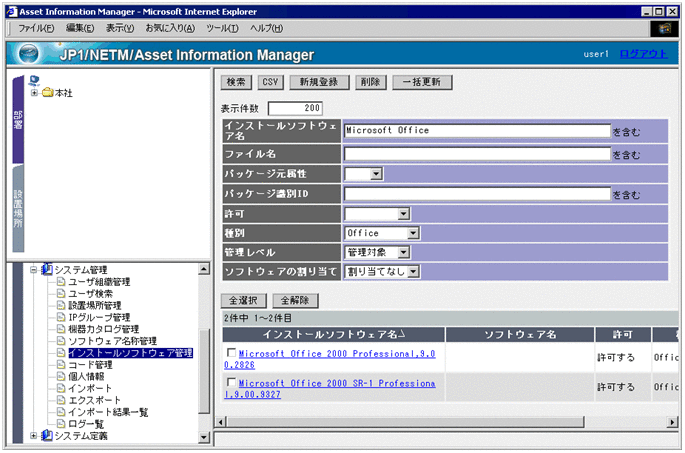Click the organization network icon above 本社
This screenshot has height=453, width=685.
tap(34, 80)
